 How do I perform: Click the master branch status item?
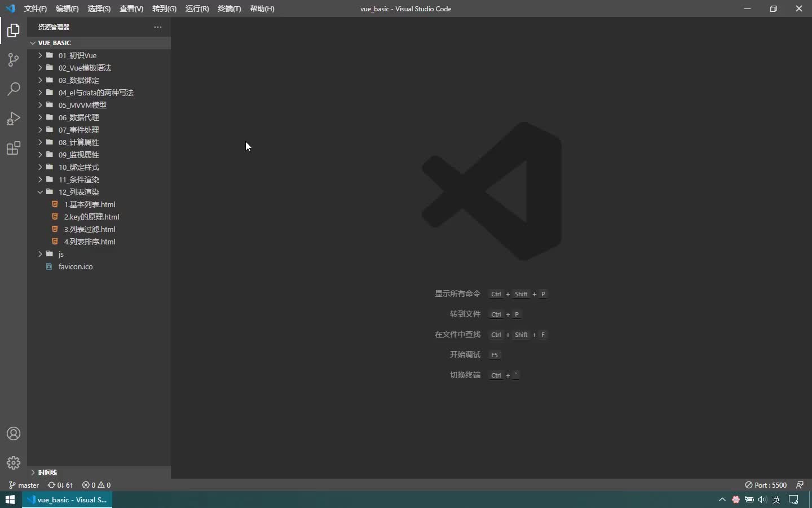[x=24, y=485]
